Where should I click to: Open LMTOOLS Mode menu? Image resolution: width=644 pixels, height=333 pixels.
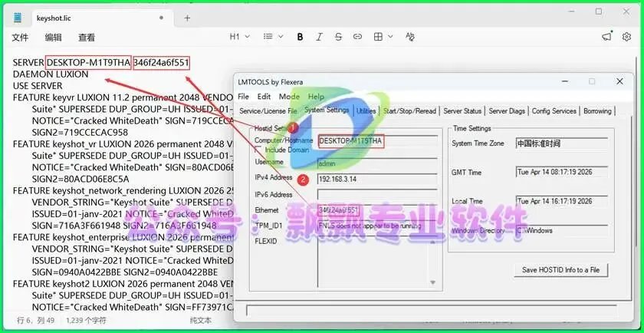pos(289,97)
